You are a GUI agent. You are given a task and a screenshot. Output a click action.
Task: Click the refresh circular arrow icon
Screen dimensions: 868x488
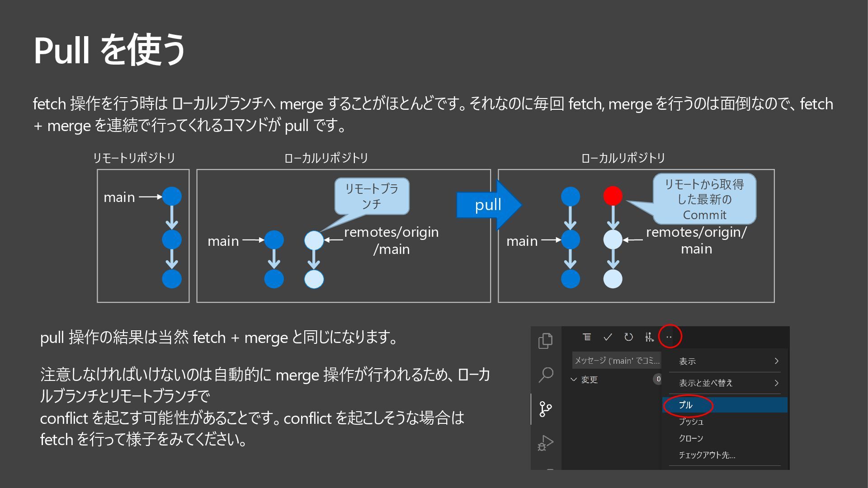628,337
